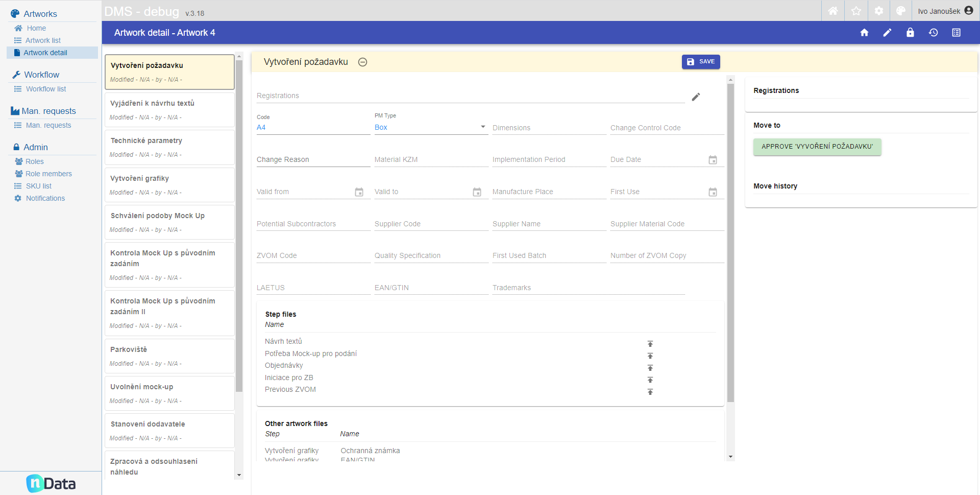The width and height of the screenshot is (980, 495).
Task: Open the PM Type dropdown showing Box
Action: point(431,127)
